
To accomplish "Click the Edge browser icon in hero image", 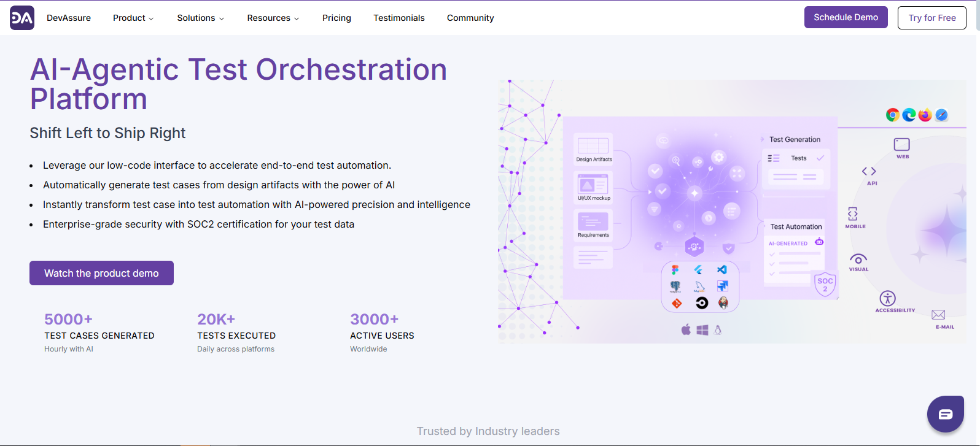I will pos(909,115).
